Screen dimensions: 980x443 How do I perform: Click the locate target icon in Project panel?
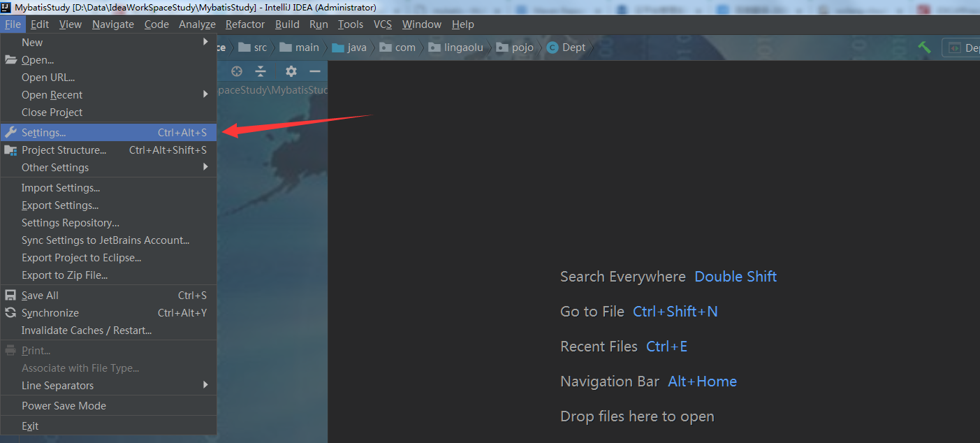(x=237, y=71)
